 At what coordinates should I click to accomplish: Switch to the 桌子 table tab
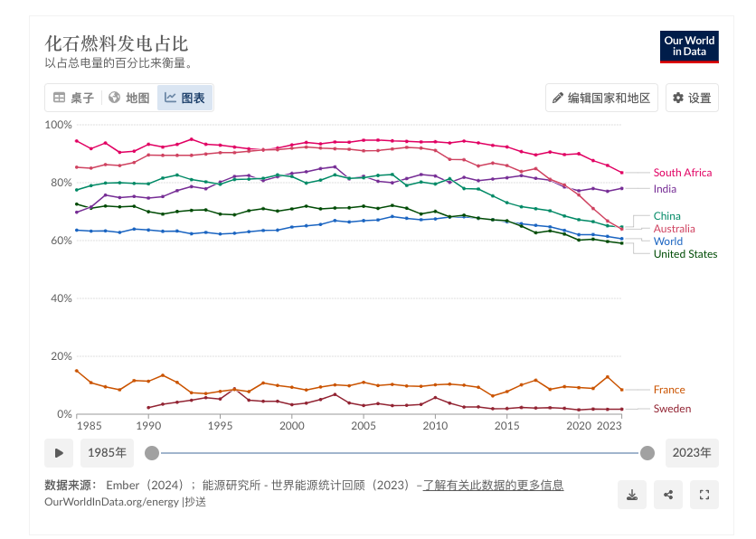tap(73, 98)
